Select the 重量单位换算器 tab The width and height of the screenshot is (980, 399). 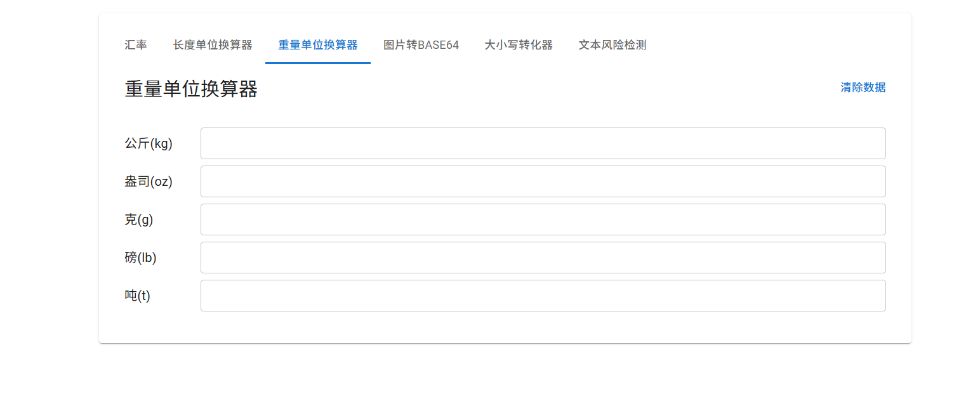[x=318, y=45]
